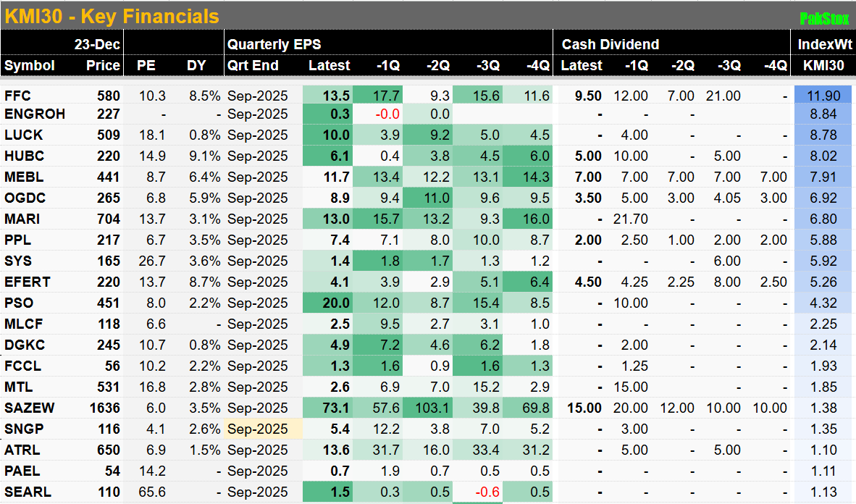This screenshot has width=856, height=504.
Task: Select the PPL symbol cell
Action: (x=17, y=240)
